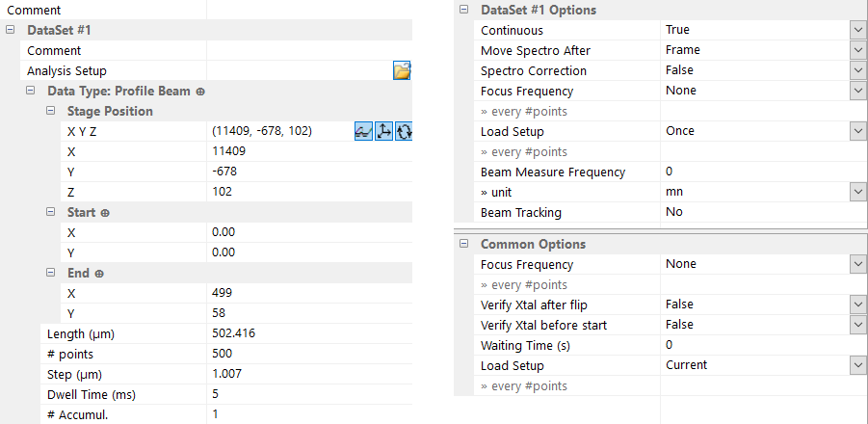
Task: Open the Analysis Setup folder browse icon
Action: pyautogui.click(x=402, y=70)
